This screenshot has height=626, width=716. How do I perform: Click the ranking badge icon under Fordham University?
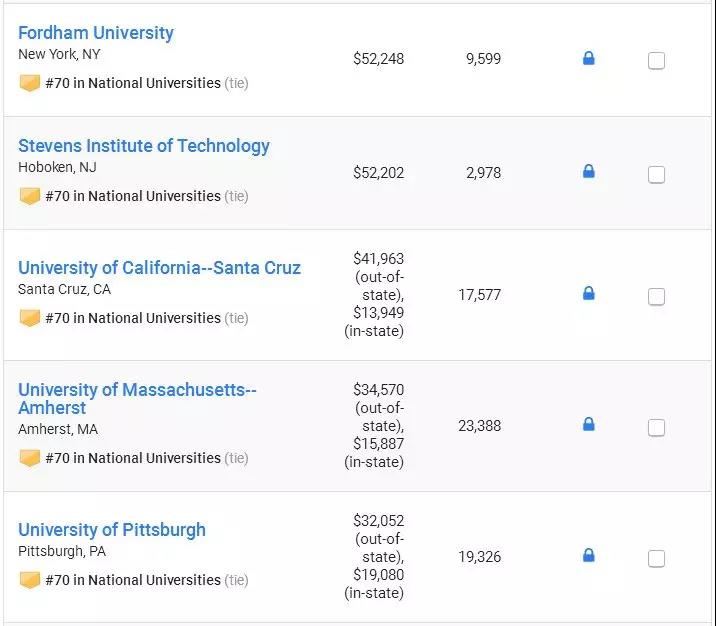point(30,83)
